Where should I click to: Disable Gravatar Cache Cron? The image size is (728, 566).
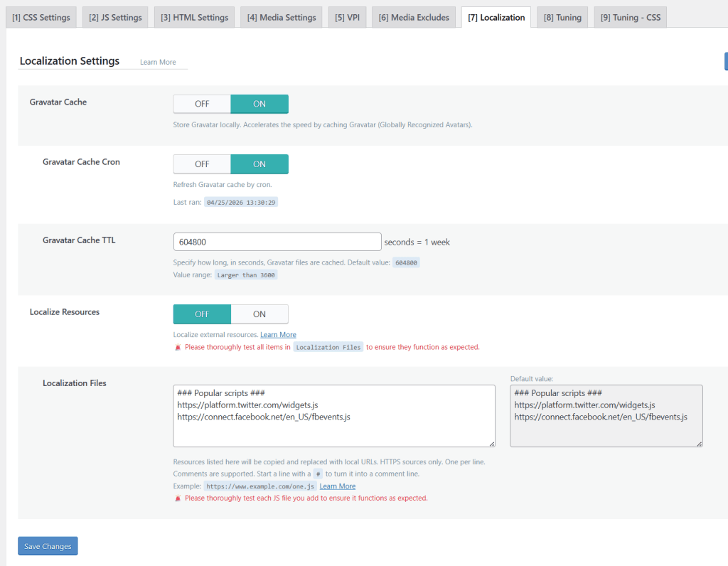tap(201, 164)
